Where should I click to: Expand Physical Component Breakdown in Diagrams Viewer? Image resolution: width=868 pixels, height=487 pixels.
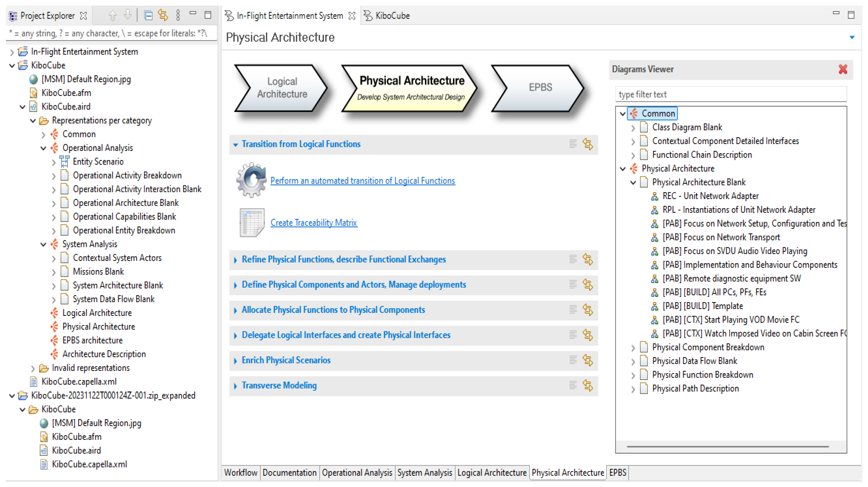[x=633, y=347]
